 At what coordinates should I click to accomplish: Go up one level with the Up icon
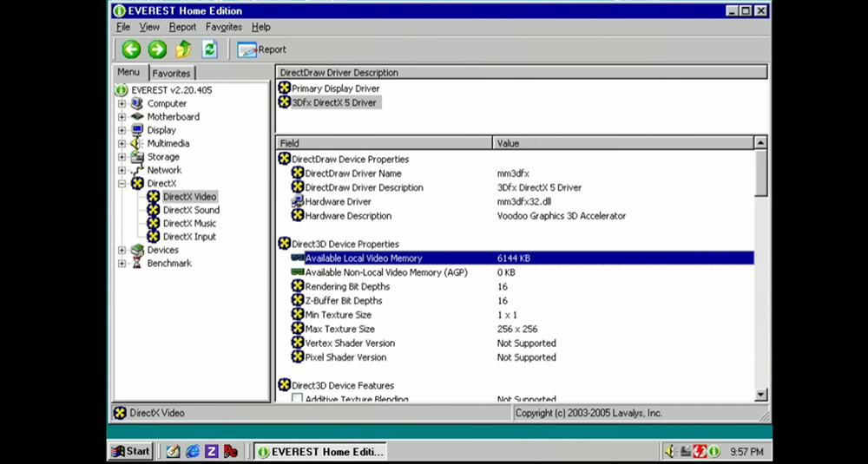click(x=183, y=49)
